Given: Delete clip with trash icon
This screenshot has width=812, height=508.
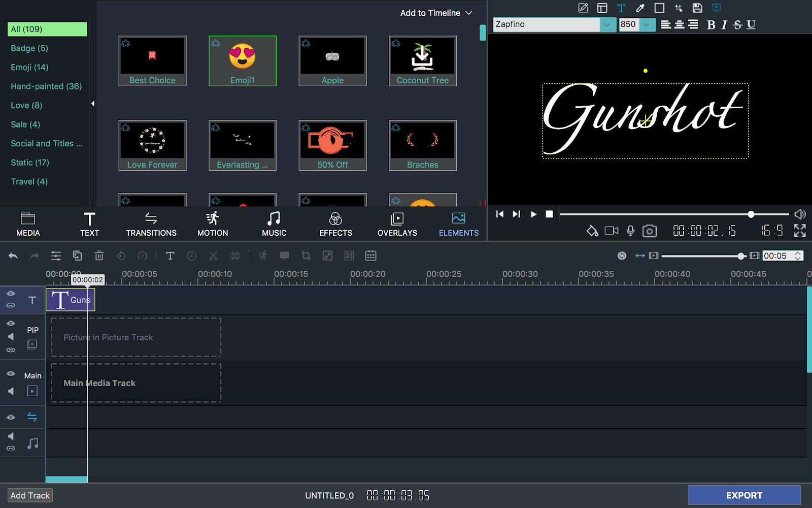Looking at the screenshot, I should (99, 256).
